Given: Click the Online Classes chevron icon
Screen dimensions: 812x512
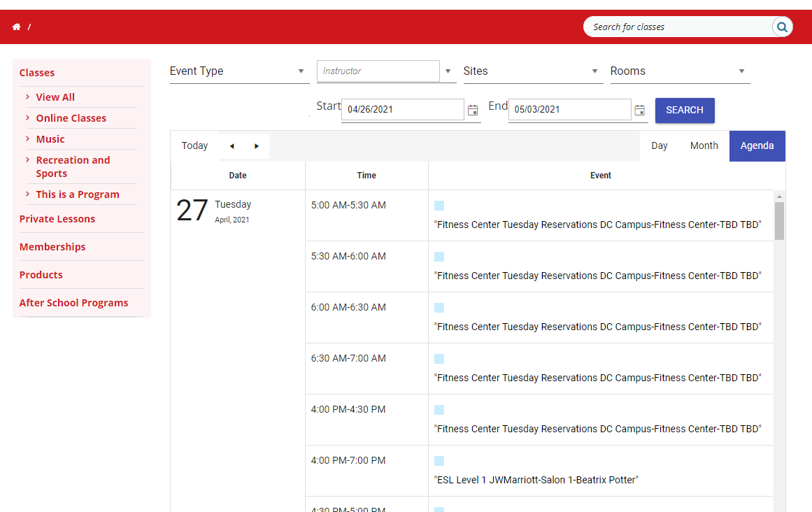Looking at the screenshot, I should click(27, 118).
